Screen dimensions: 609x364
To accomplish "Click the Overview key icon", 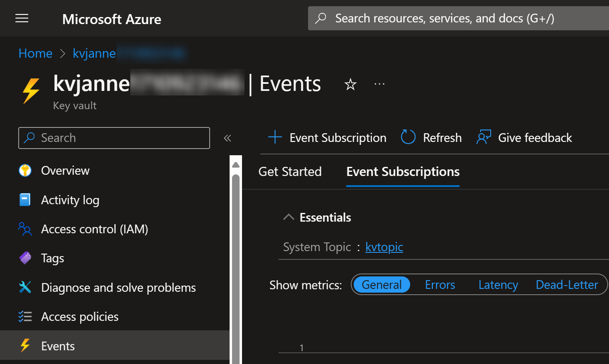I will pos(25,171).
